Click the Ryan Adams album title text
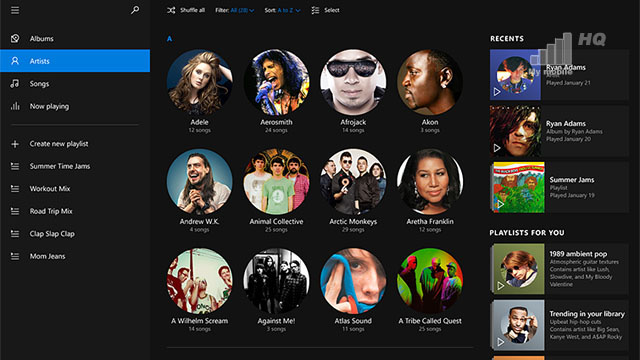Screen dimensions: 640x360 pos(566,123)
